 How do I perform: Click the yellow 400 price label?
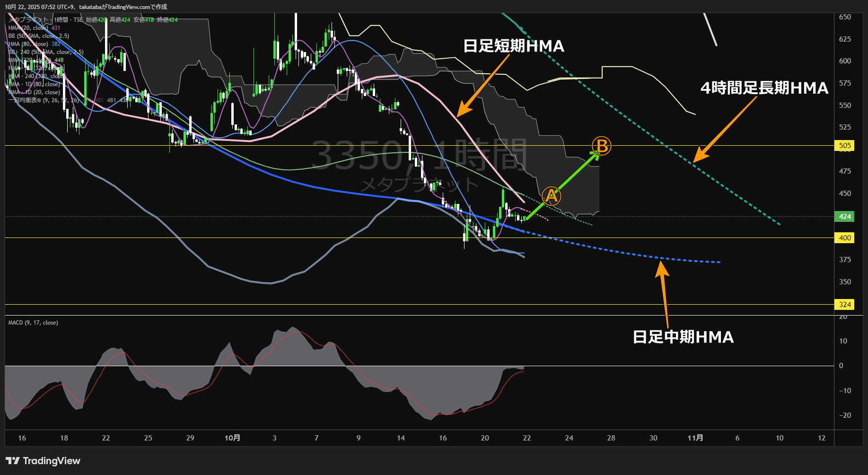point(845,238)
